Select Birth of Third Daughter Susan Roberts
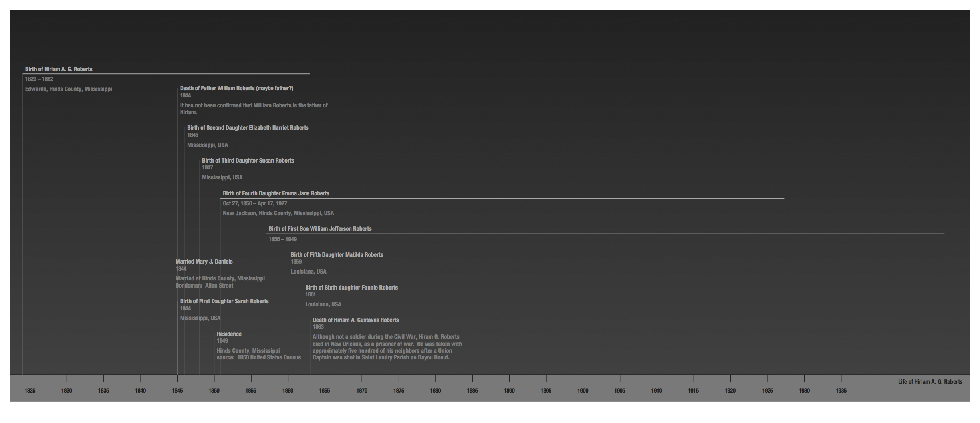 tap(248, 161)
